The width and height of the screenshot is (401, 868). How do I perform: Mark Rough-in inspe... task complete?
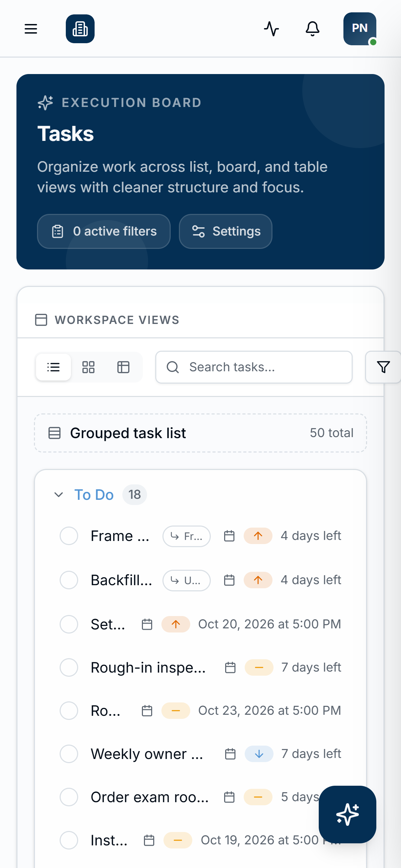click(x=69, y=667)
